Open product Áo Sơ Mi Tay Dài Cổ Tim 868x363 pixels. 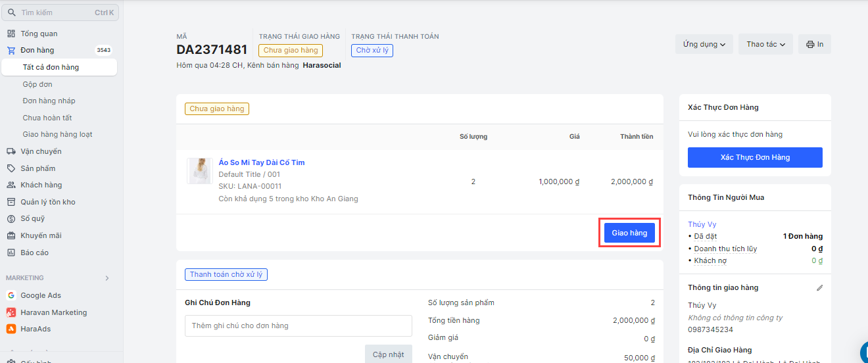click(262, 162)
